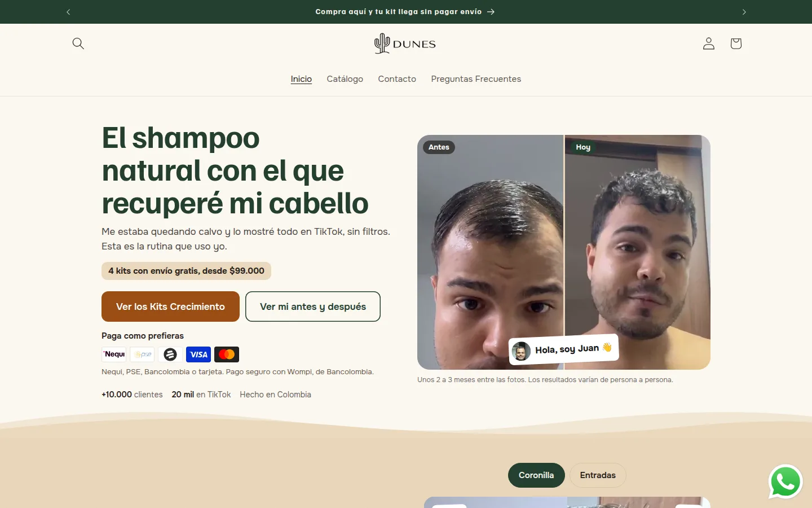Click the photo disclaimer caption text

[545, 380]
